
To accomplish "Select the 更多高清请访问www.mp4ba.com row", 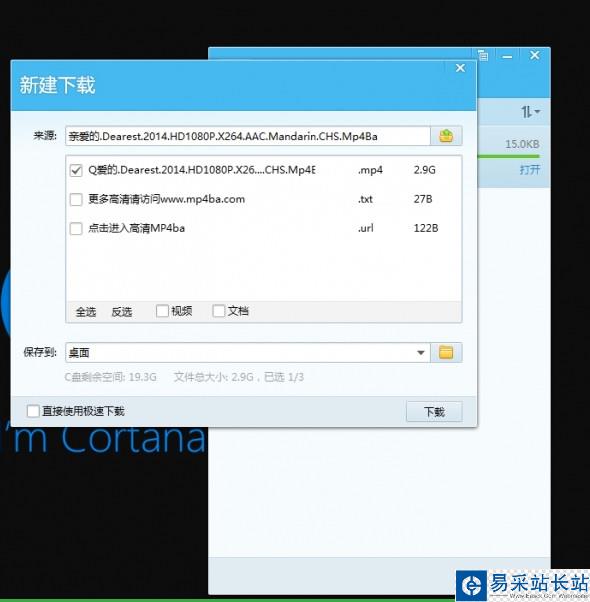I will tap(167, 199).
